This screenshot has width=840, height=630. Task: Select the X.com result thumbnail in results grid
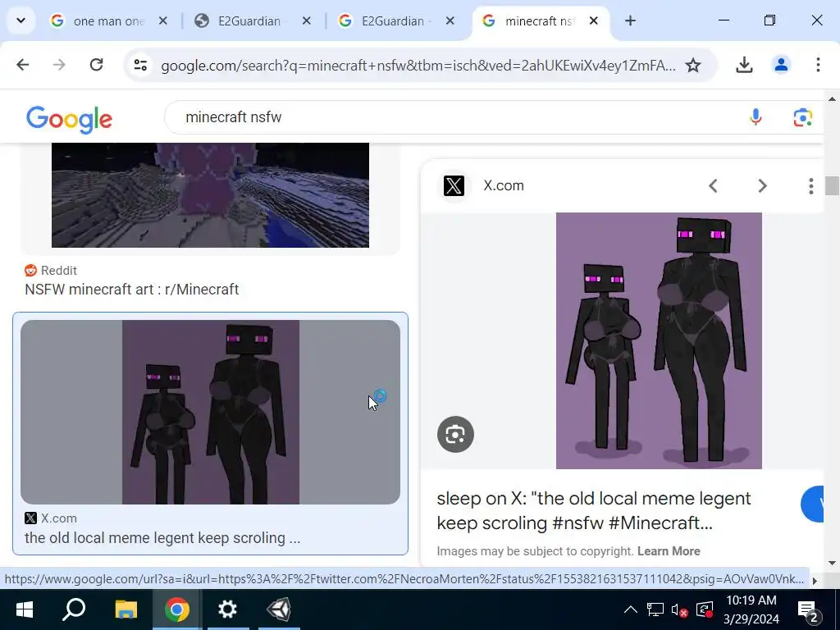[210, 412]
